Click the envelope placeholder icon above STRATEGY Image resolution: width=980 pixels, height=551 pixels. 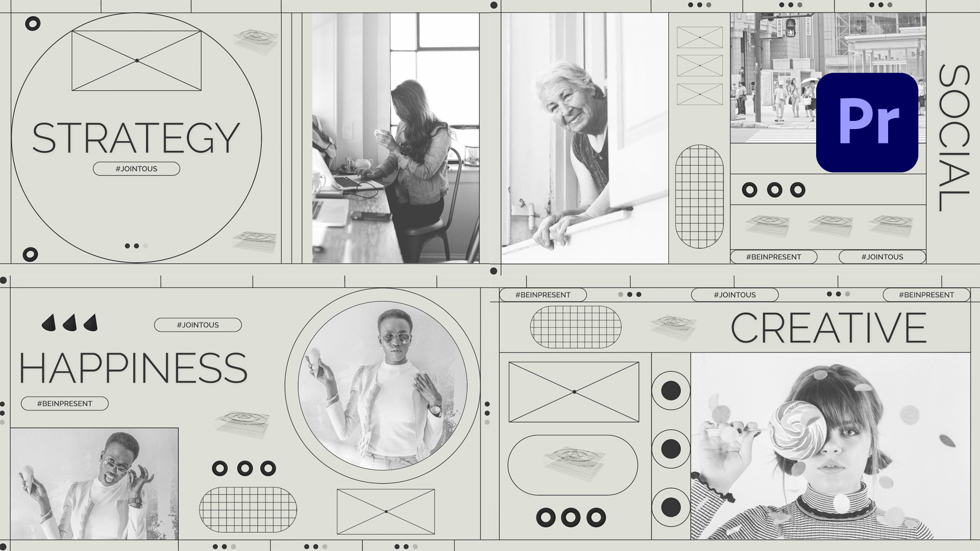click(137, 61)
